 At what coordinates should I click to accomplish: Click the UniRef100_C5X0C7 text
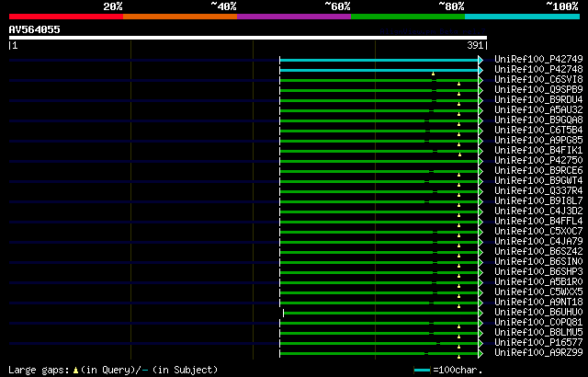[538, 232]
